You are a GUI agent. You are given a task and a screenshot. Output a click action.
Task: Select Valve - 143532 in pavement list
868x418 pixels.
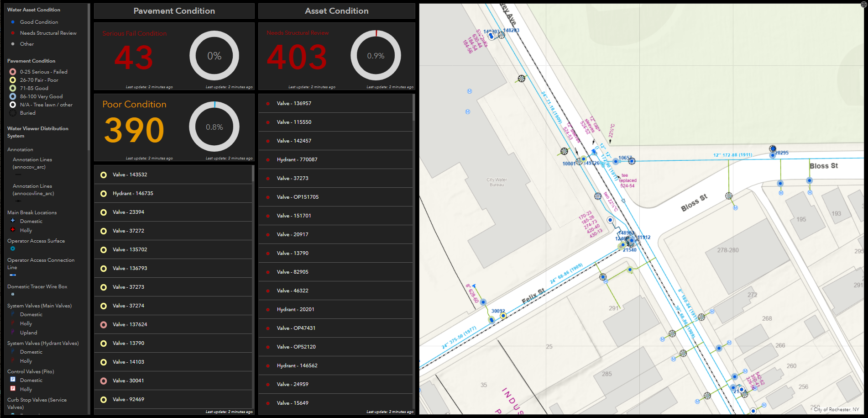[130, 175]
